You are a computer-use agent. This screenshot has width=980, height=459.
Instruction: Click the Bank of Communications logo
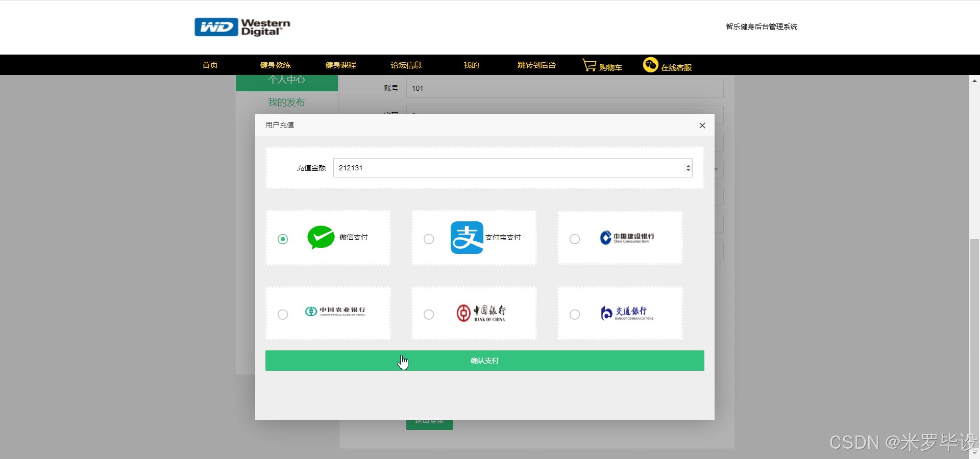pyautogui.click(x=627, y=313)
